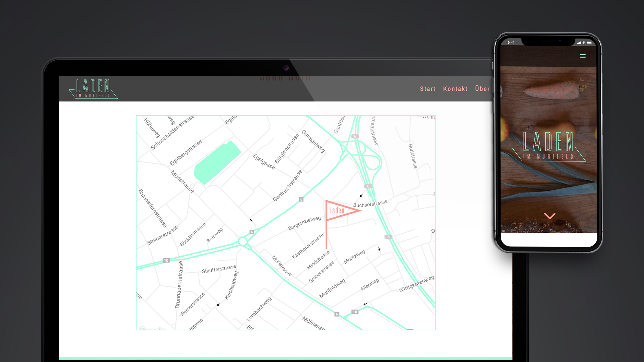644x362 pixels.
Task: Click the Bornweg street label
Action: click(x=214, y=235)
